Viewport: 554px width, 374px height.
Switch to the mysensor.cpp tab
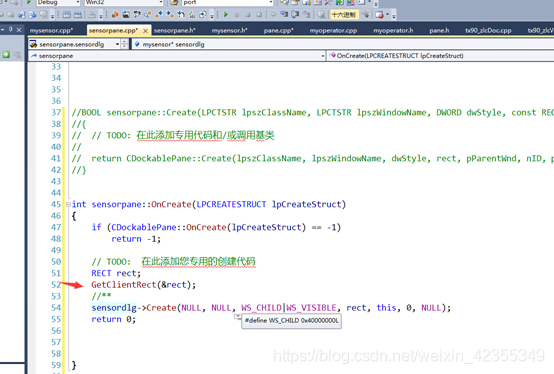pos(52,30)
